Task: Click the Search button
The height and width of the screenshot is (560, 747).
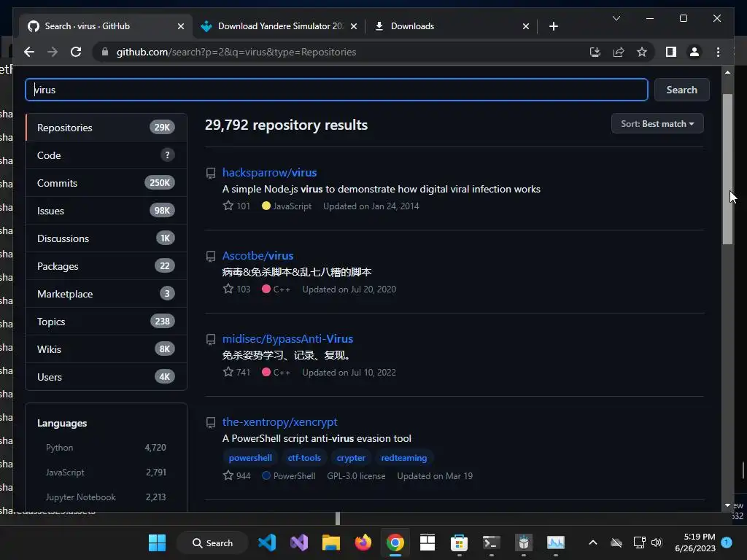Action: click(x=681, y=90)
